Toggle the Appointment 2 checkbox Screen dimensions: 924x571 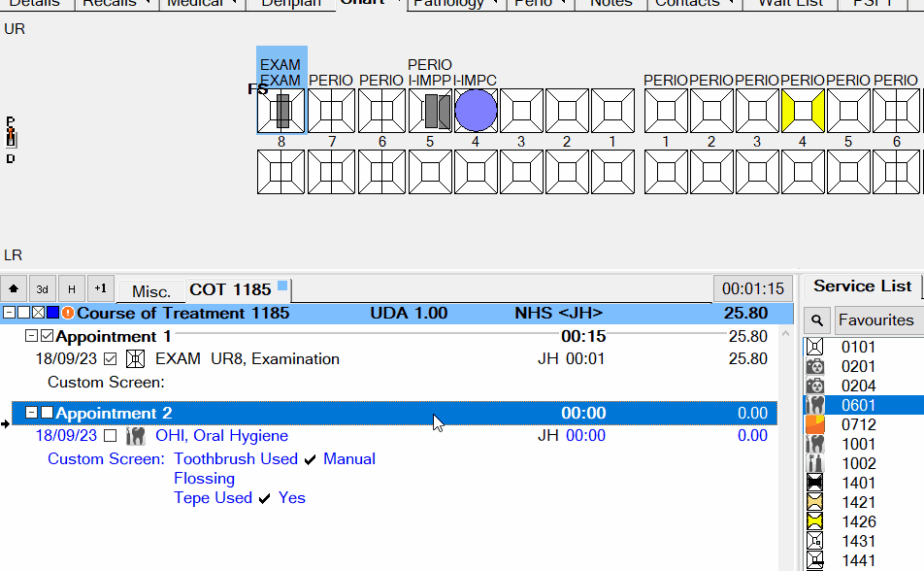[x=48, y=413]
